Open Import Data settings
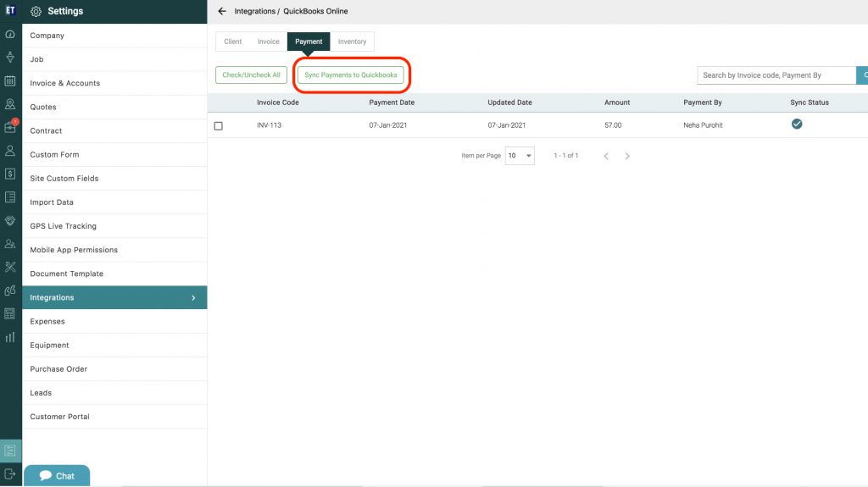This screenshot has width=868, height=487. click(114, 202)
